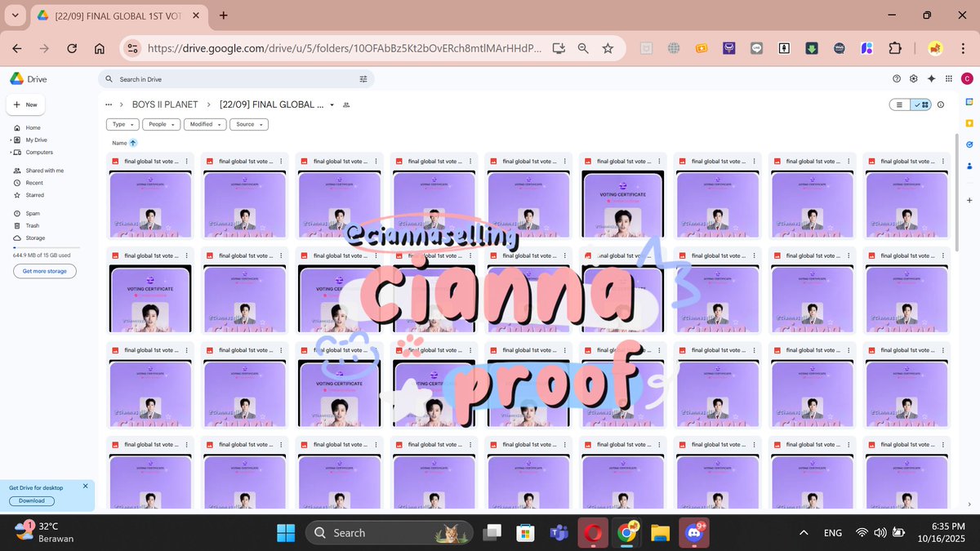Viewport: 980px width, 551px height.
Task: Click Download Drive for desktop button
Action: (x=32, y=500)
